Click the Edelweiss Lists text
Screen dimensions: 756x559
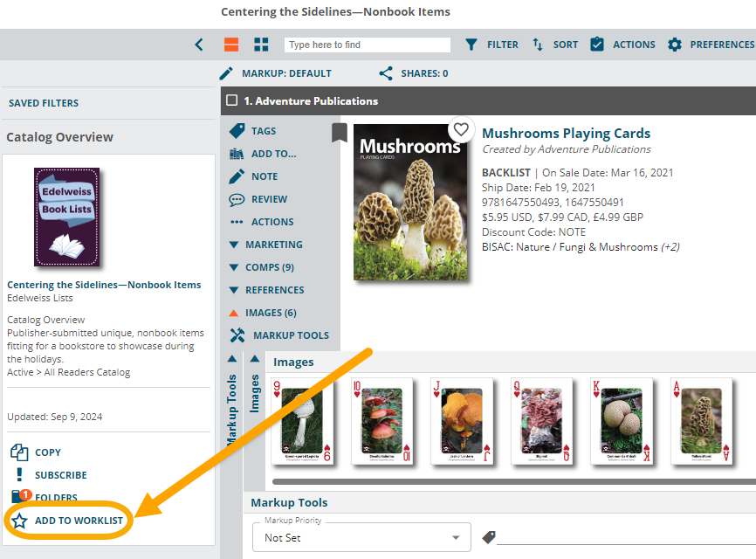pos(40,298)
